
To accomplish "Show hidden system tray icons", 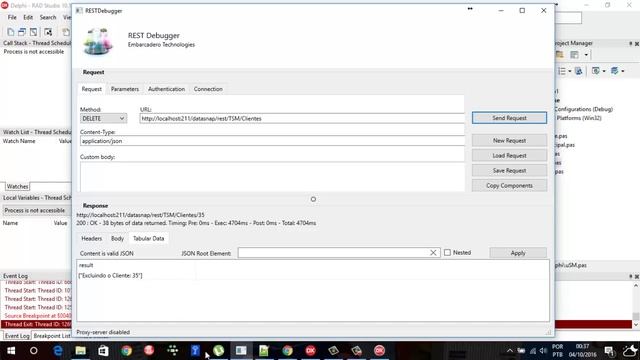I will coord(510,351).
